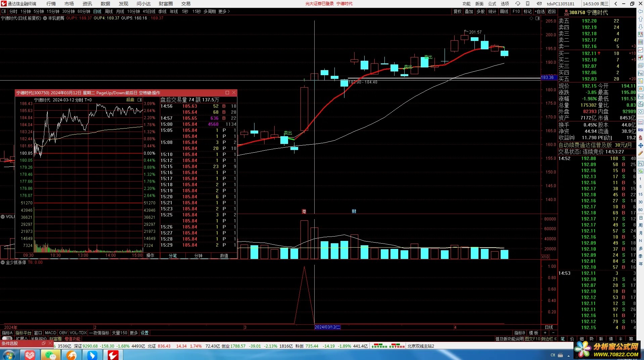Image resolution: width=644 pixels, height=360 pixels.
Task: Open 指标B selector
Action: [x=519, y=333]
